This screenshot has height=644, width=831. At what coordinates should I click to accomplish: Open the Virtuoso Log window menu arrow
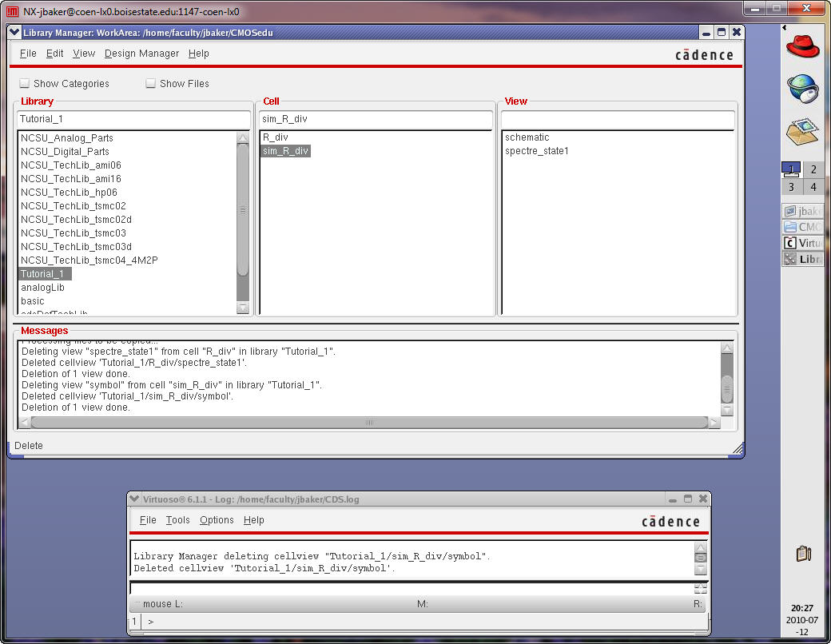(134, 499)
